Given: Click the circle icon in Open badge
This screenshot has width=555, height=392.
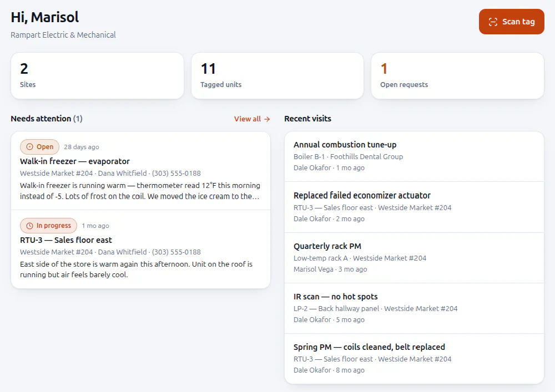Looking at the screenshot, I should point(30,147).
